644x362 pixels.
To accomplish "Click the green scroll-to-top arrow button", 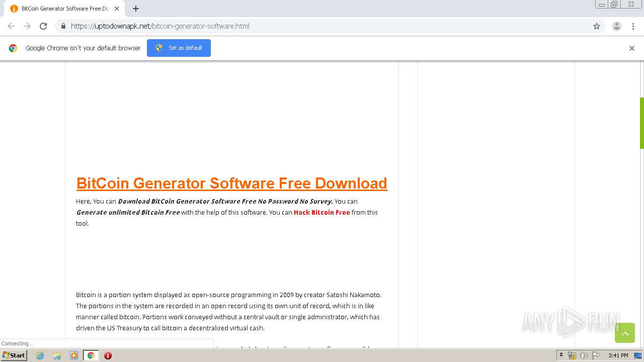I will 625,333.
